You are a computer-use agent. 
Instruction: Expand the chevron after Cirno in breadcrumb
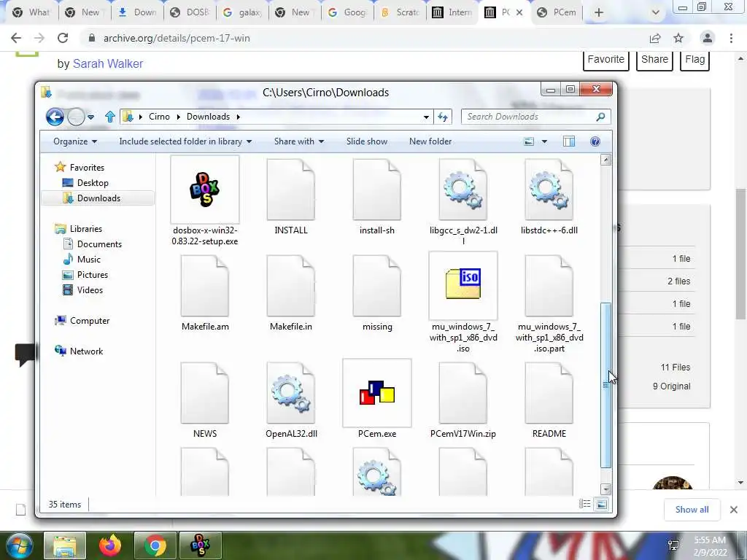(x=178, y=117)
